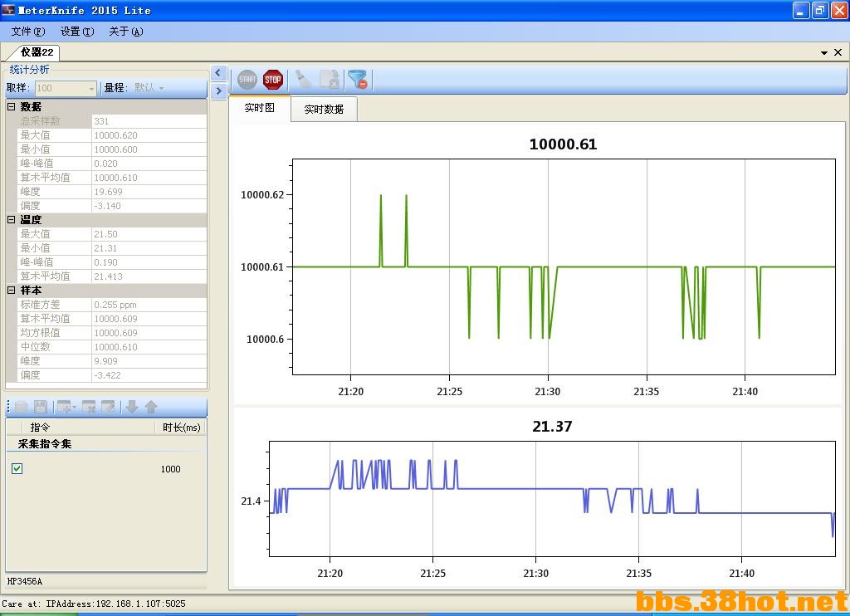
Task: Close the 仪器22 document tab
Action: (x=838, y=52)
